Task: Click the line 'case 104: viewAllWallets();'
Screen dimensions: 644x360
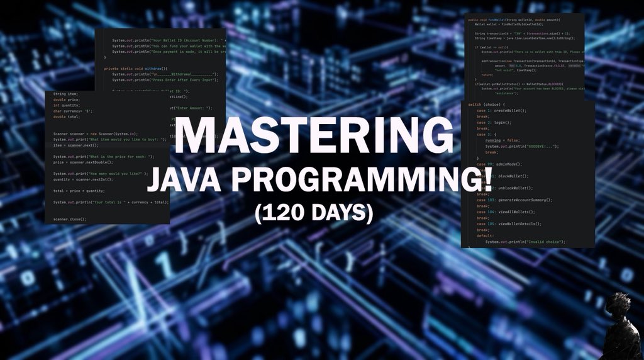Action: click(506, 211)
